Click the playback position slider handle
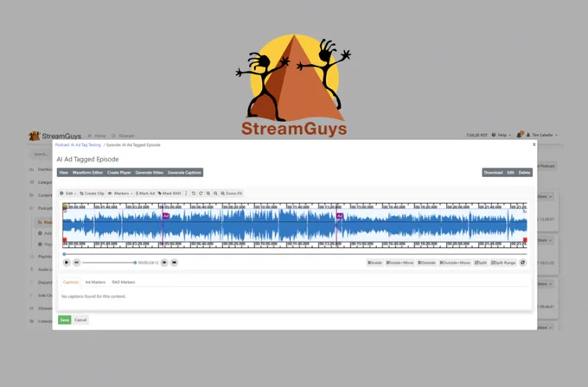The height and width of the screenshot is (387, 588). point(64,254)
